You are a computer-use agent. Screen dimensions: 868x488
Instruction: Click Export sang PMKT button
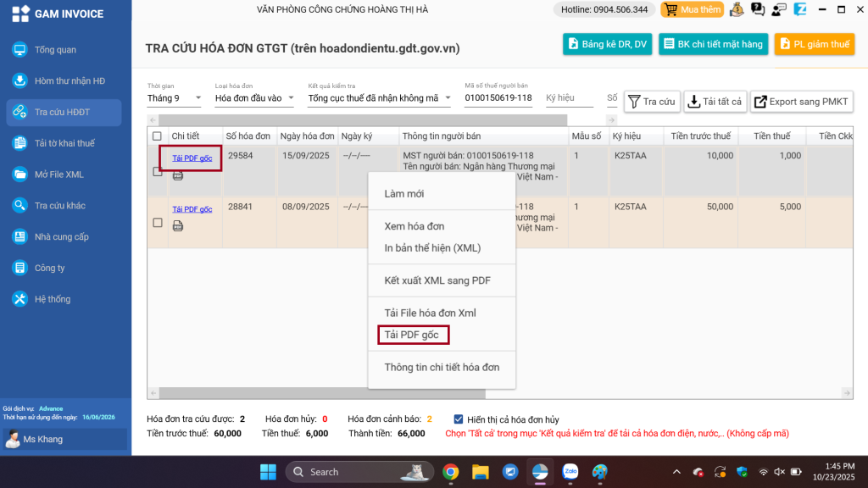tap(801, 102)
